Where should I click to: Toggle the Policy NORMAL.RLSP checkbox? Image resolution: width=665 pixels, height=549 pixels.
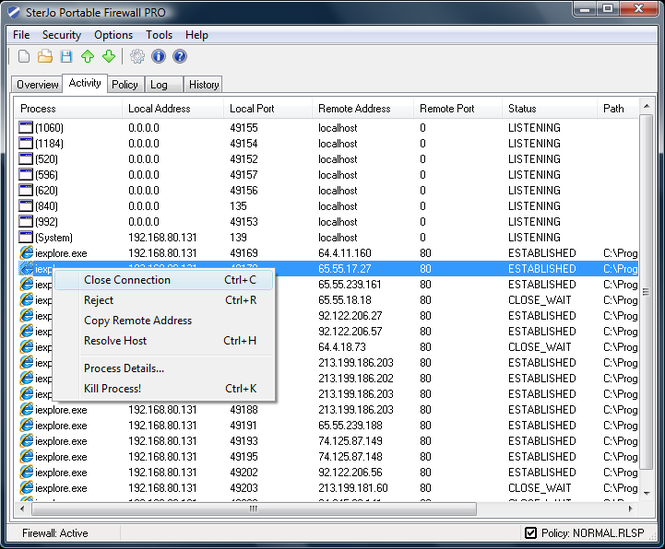click(x=531, y=533)
